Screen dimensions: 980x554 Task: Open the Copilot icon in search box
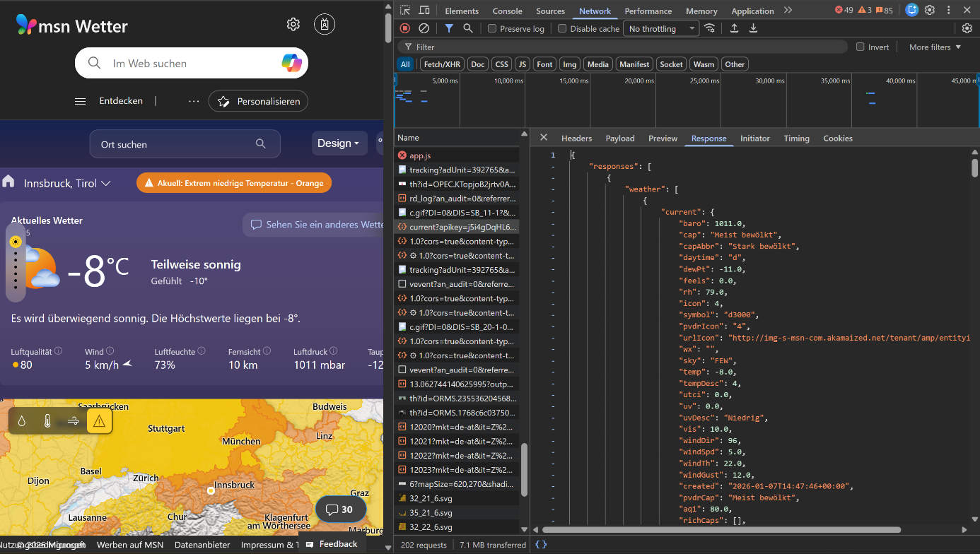[x=291, y=63]
